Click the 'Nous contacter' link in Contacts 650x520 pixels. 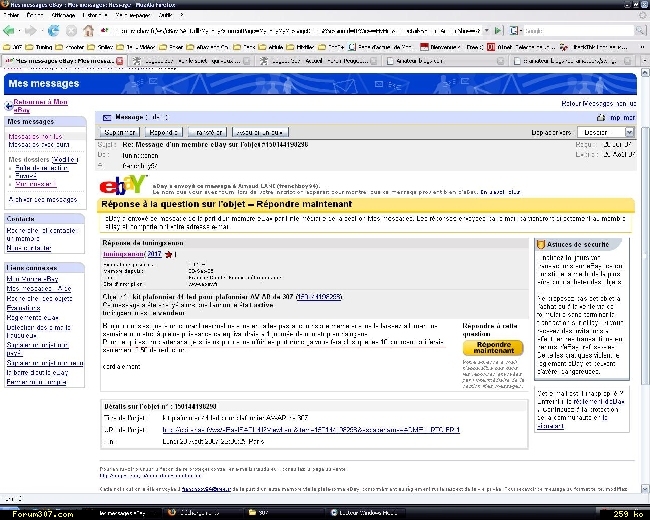[29, 248]
